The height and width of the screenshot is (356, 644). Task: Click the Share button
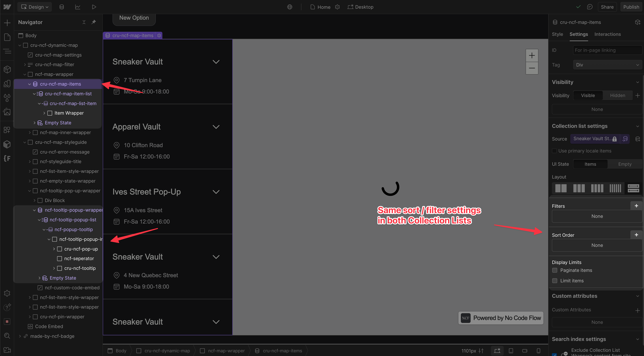point(607,7)
